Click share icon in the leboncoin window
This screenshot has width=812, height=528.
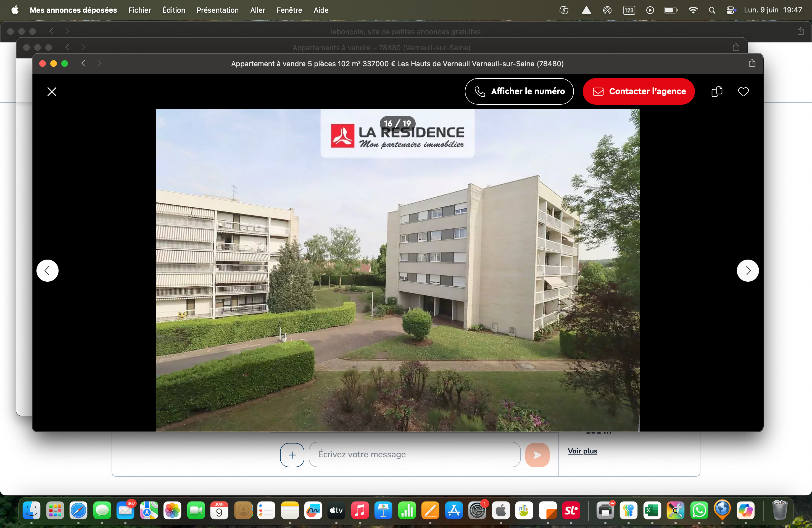click(800, 31)
